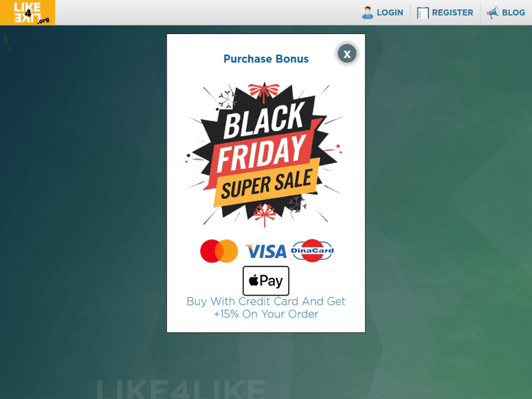532x399 pixels.
Task: Open the Like4Like.org orange logo
Action: [x=28, y=13]
